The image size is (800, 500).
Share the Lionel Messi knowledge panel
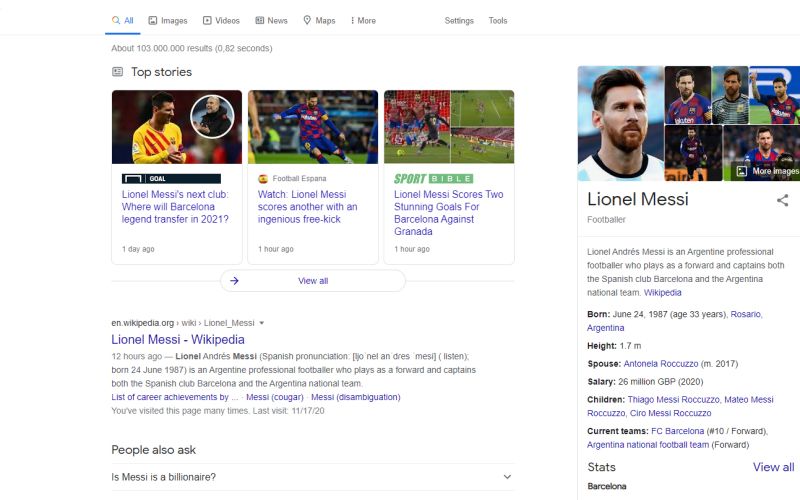(x=782, y=200)
